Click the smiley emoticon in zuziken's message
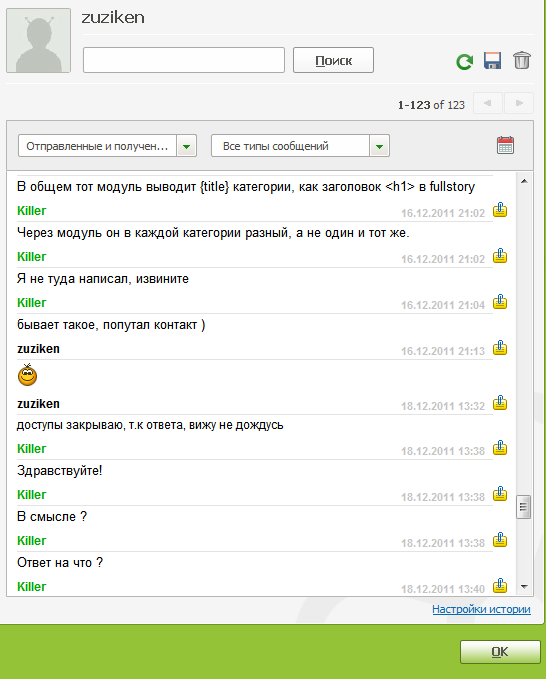The height and width of the screenshot is (679, 546). tap(27, 375)
